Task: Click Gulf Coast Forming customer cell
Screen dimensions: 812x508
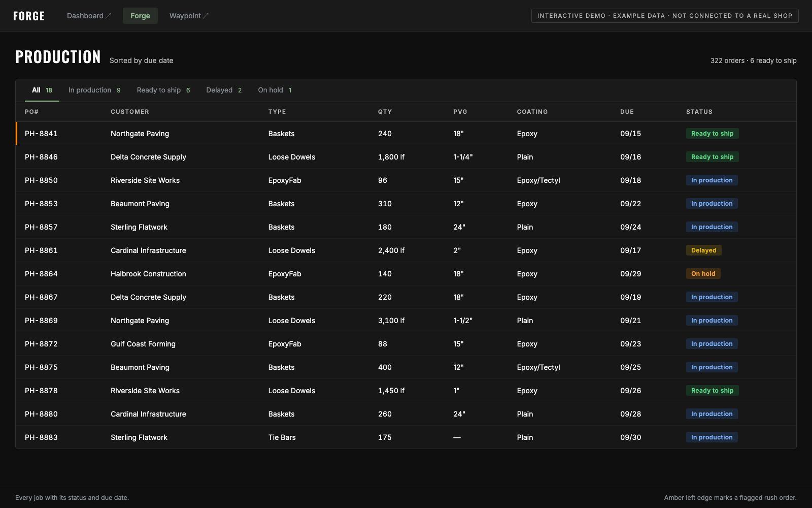Action: point(143,344)
